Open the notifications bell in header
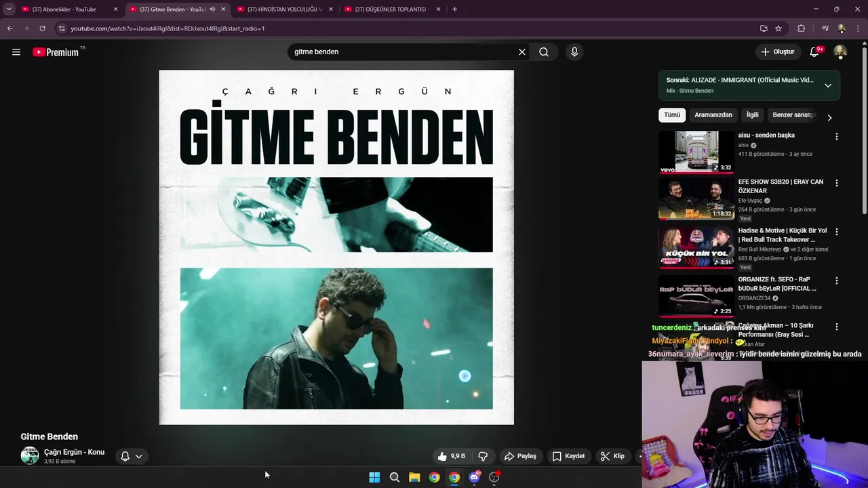 coord(815,52)
